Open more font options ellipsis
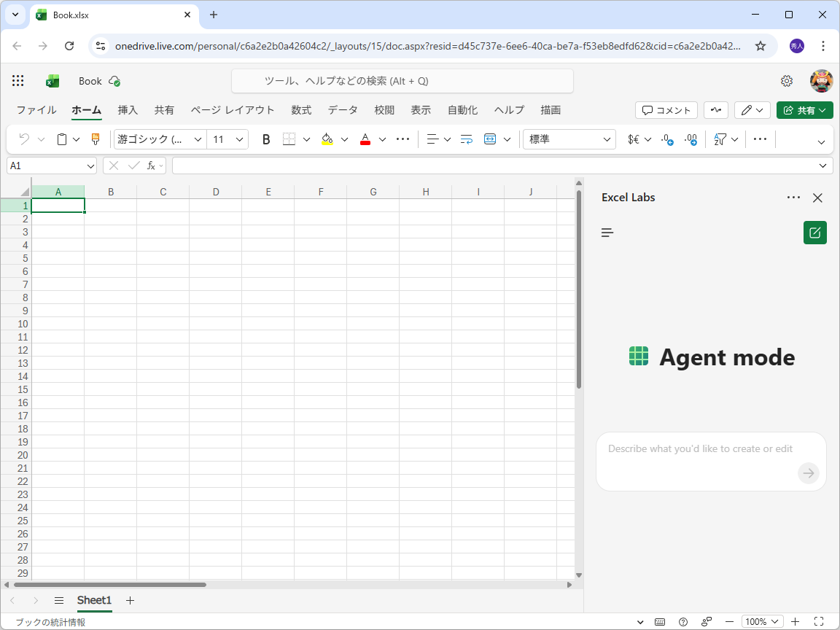The image size is (840, 630). [x=402, y=139]
